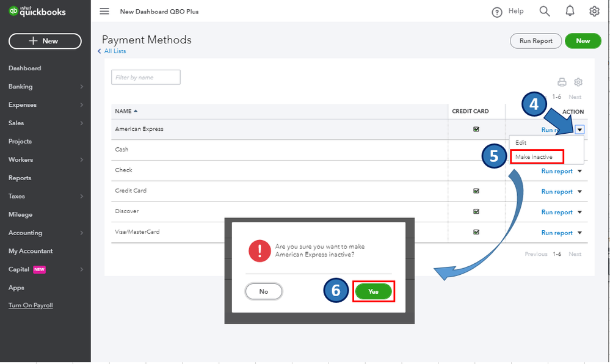The image size is (610, 364).
Task: Open Projects in sidebar
Action: [x=20, y=141]
